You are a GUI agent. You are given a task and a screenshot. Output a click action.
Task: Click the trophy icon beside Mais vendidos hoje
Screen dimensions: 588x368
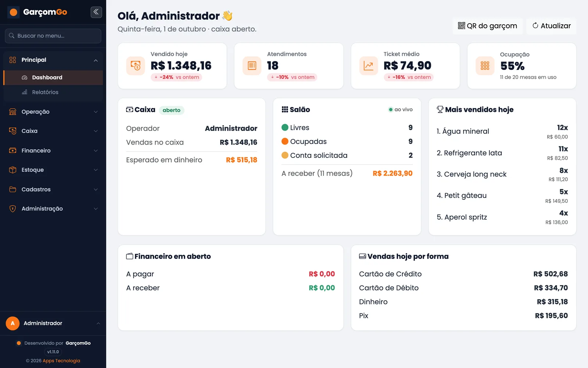440,109
